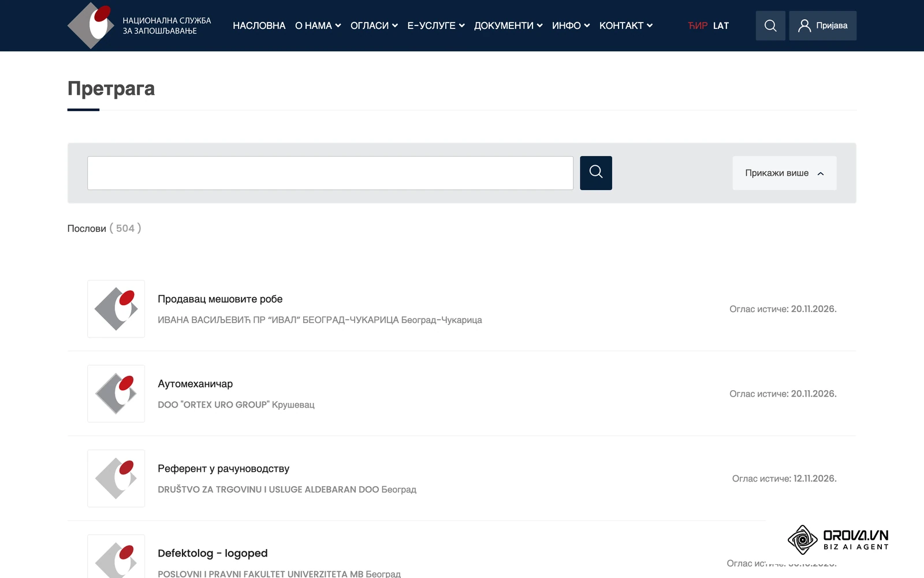
Task: Go to НАСЛОВНА home menu item
Action: click(259, 25)
